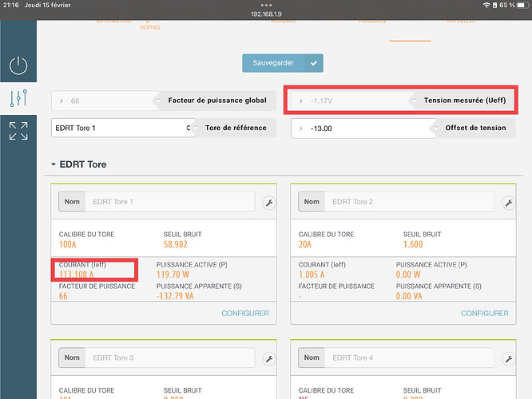Open wrench settings for EDRT Tore 4
The height and width of the screenshot is (399, 532).
[509, 358]
